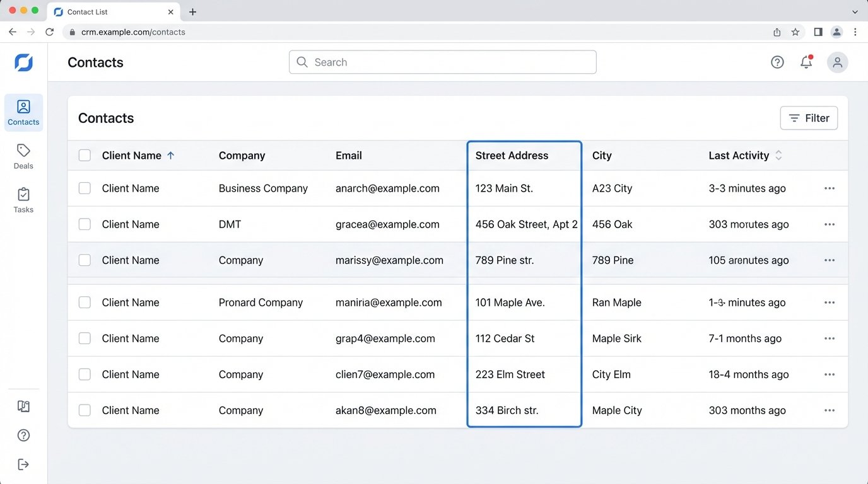Check the select-all checkbox in the table header

(x=85, y=155)
